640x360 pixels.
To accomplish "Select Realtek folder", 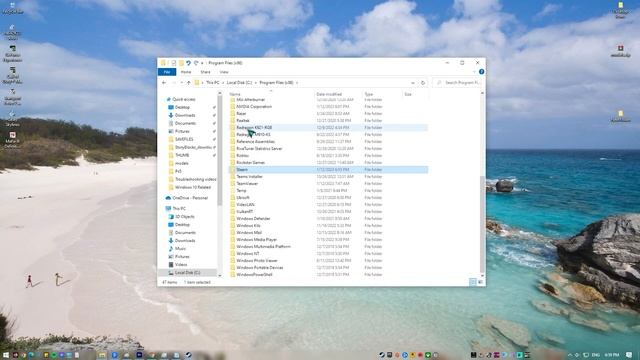I will pos(243,121).
